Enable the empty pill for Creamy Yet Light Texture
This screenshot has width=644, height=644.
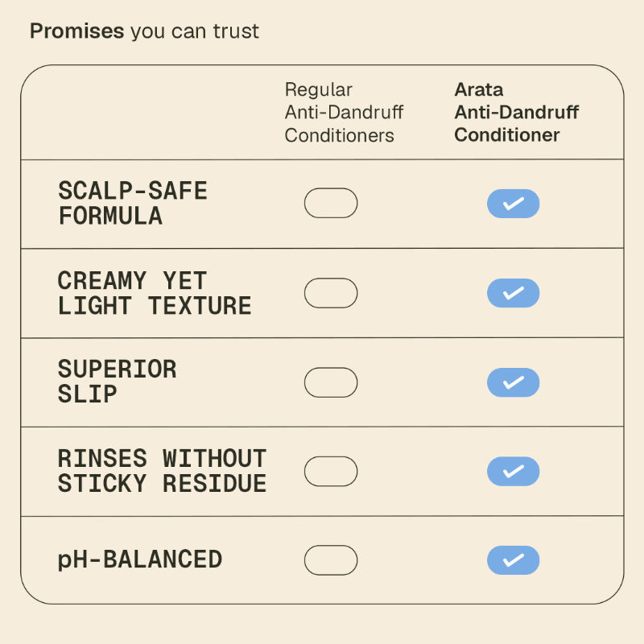tap(330, 293)
